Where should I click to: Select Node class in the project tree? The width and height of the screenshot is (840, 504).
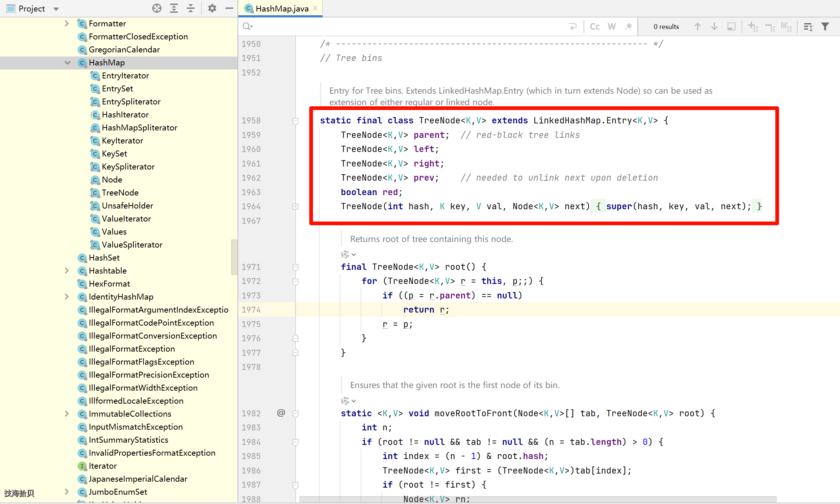coord(112,180)
